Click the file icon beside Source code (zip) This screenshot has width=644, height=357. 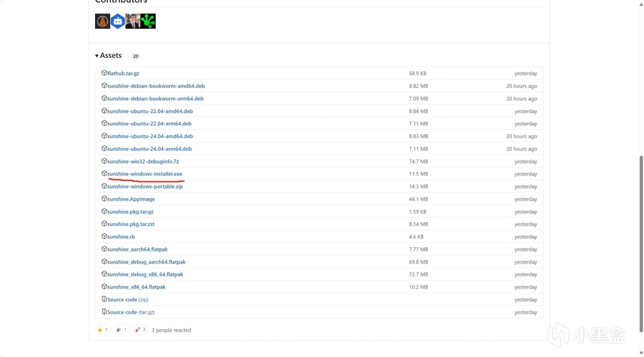pyautogui.click(x=104, y=300)
